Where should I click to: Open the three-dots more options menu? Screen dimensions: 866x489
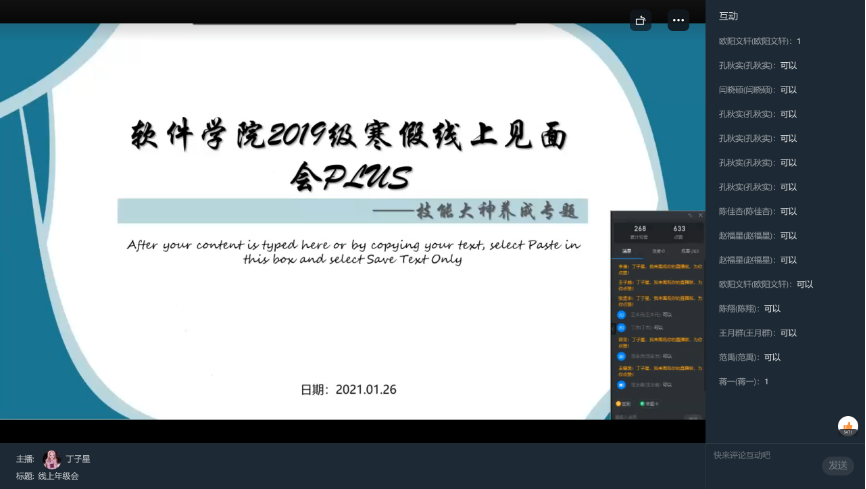click(x=678, y=20)
